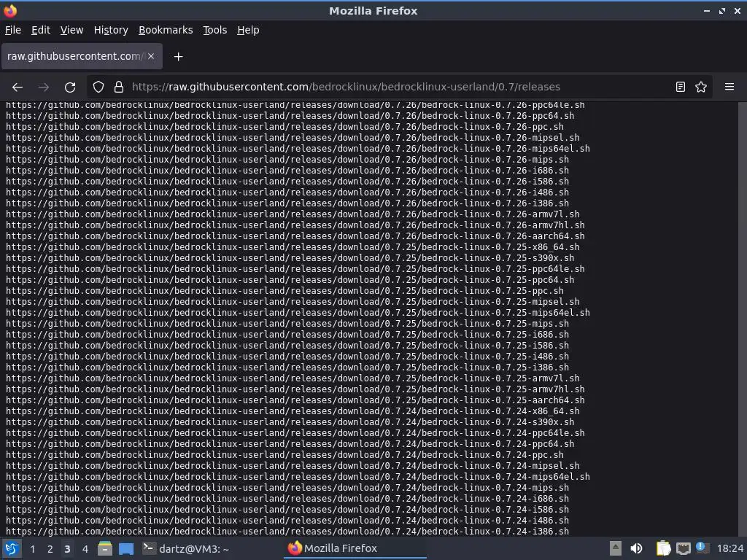Click the 0.7.26-ppc64.sh URL line
This screenshot has height=560, width=747.
[x=290, y=116]
